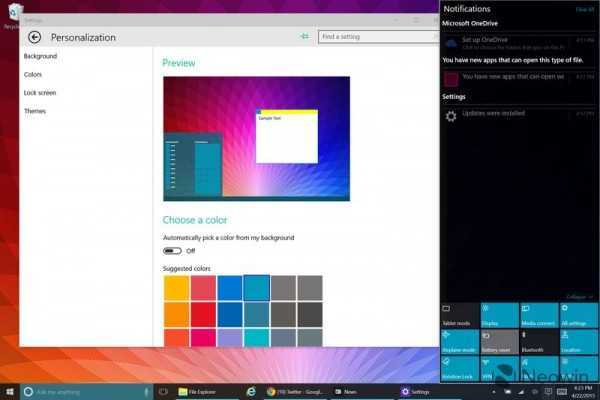The height and width of the screenshot is (400, 600).
Task: Open the Updates were installed notification
Action: 519,116
